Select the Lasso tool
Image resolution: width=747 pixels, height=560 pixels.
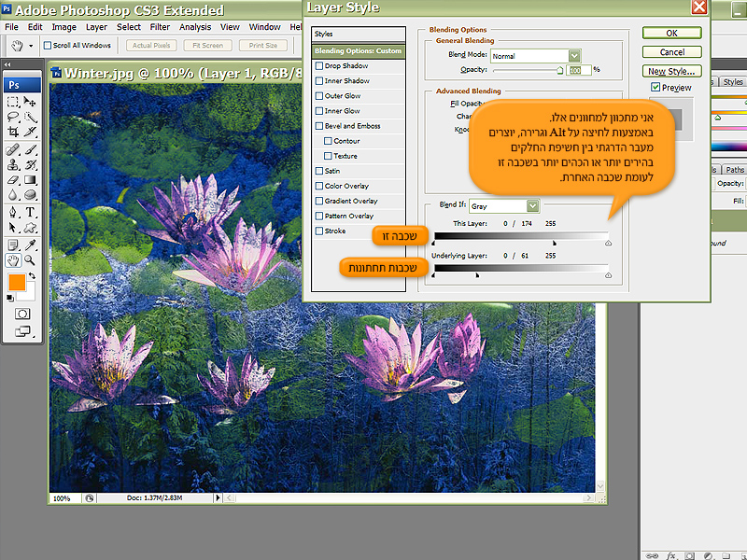point(13,118)
